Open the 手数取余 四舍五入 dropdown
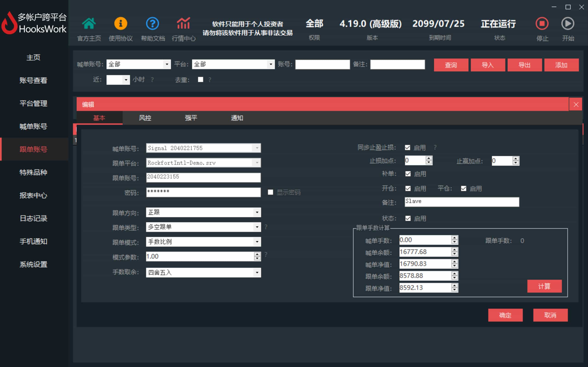 click(x=203, y=273)
